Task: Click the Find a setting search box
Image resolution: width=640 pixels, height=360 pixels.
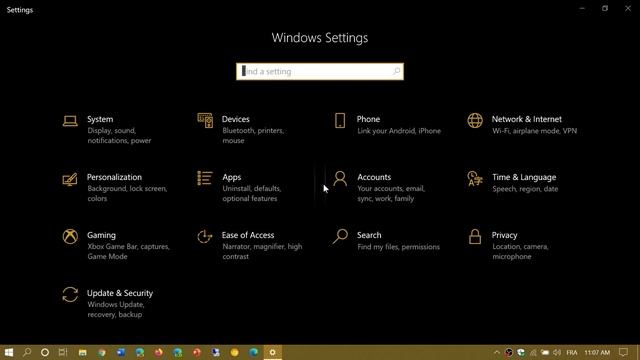Action: pyautogui.click(x=320, y=71)
